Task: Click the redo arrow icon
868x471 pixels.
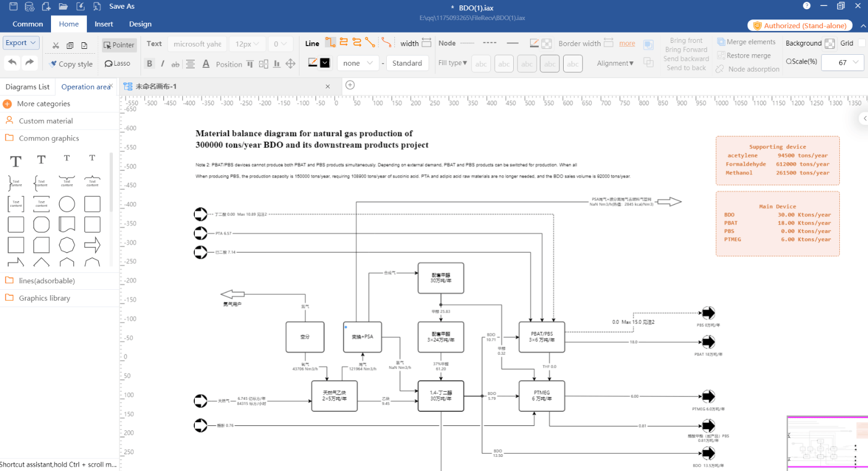Action: 30,62
